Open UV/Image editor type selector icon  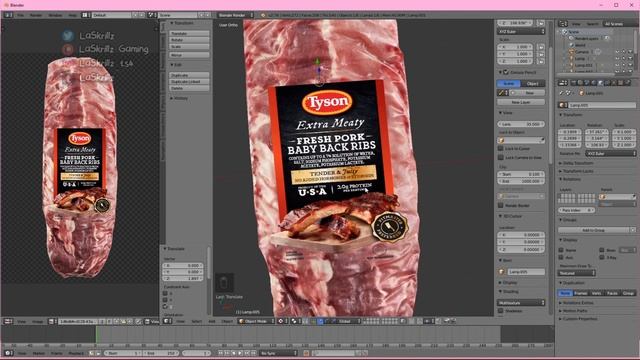tap(8, 322)
